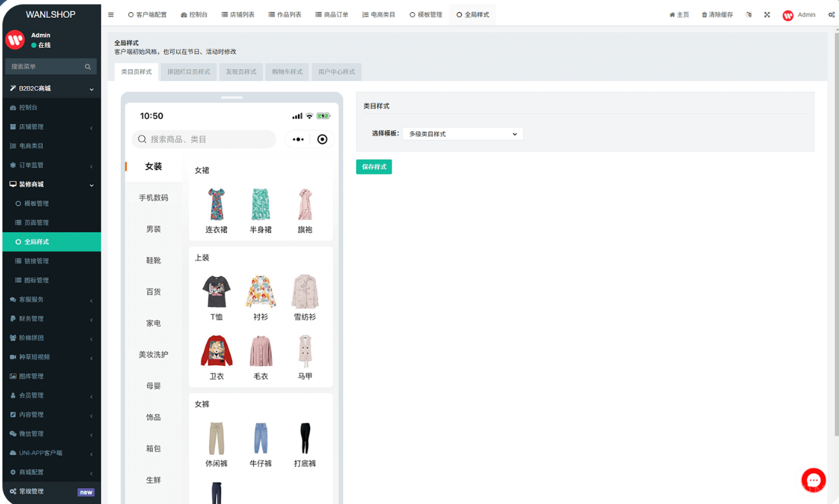Expand the 店铺管理 sidebar menu
The width and height of the screenshot is (839, 504).
pos(51,127)
